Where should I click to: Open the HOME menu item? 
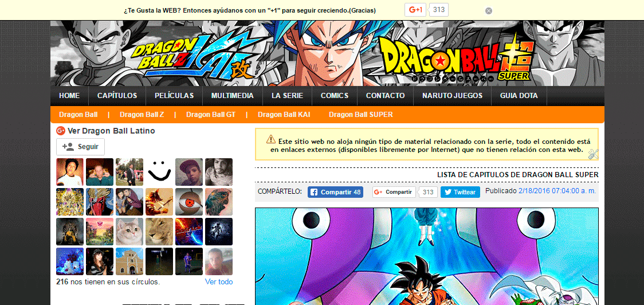[69, 96]
